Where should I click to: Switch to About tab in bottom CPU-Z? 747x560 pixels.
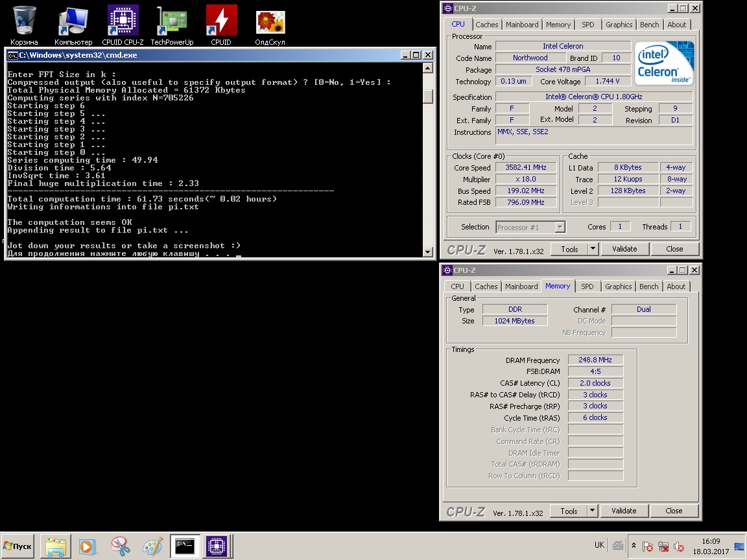[676, 286]
